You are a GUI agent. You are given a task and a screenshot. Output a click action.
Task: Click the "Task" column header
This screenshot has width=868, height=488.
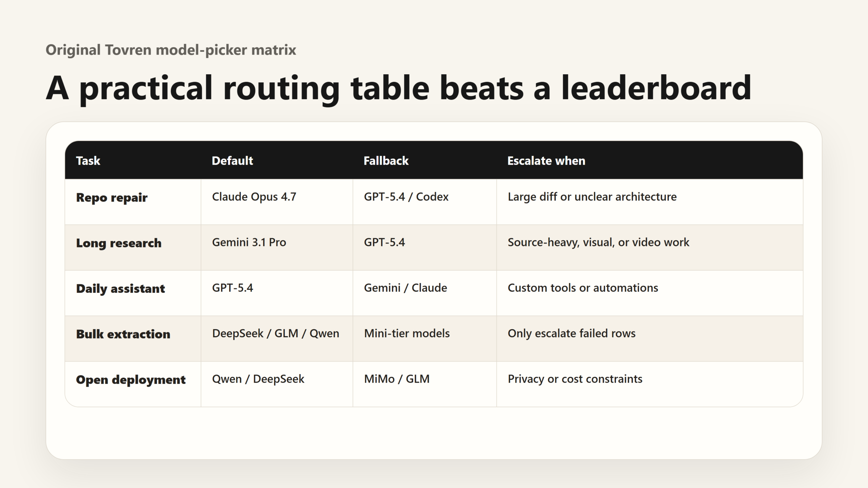pos(88,161)
